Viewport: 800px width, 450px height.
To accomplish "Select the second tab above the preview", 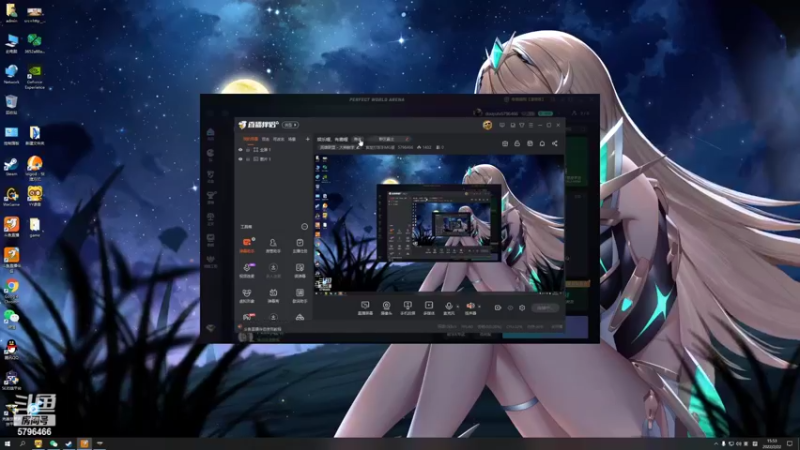I will [341, 139].
